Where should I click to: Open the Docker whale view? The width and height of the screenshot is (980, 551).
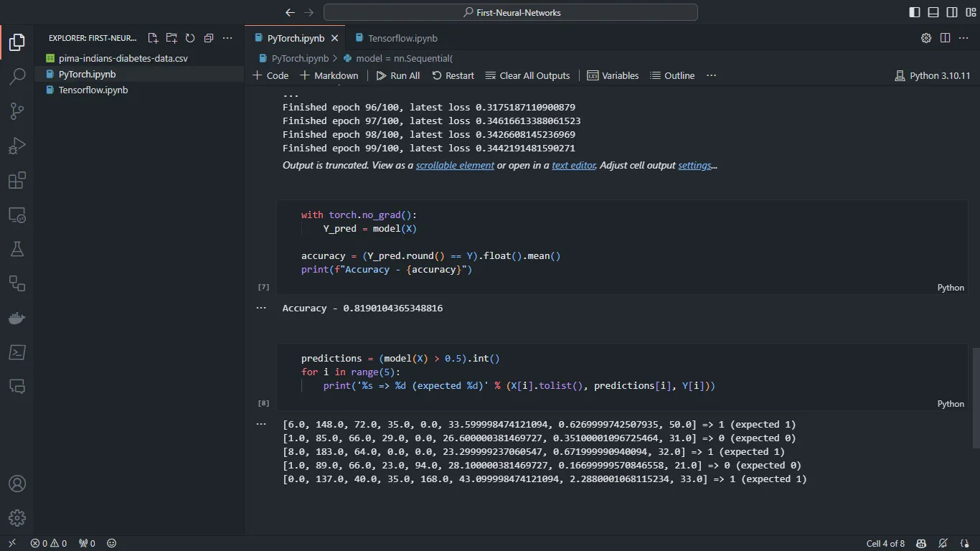click(17, 318)
